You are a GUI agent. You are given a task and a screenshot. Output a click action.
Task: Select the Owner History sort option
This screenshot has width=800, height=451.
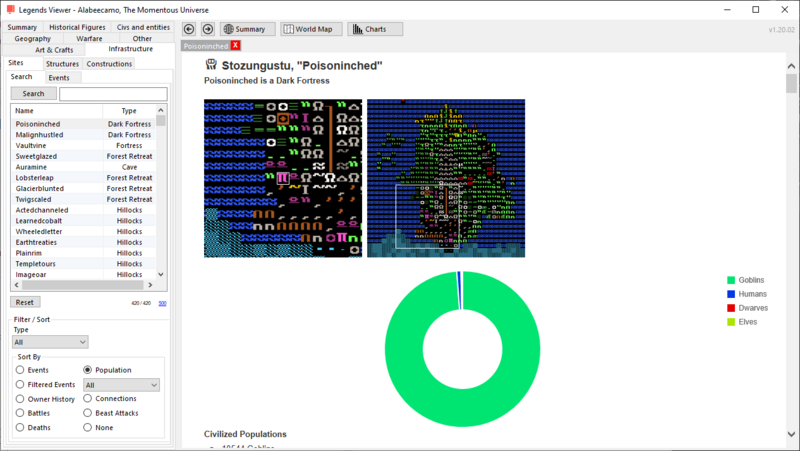20,398
